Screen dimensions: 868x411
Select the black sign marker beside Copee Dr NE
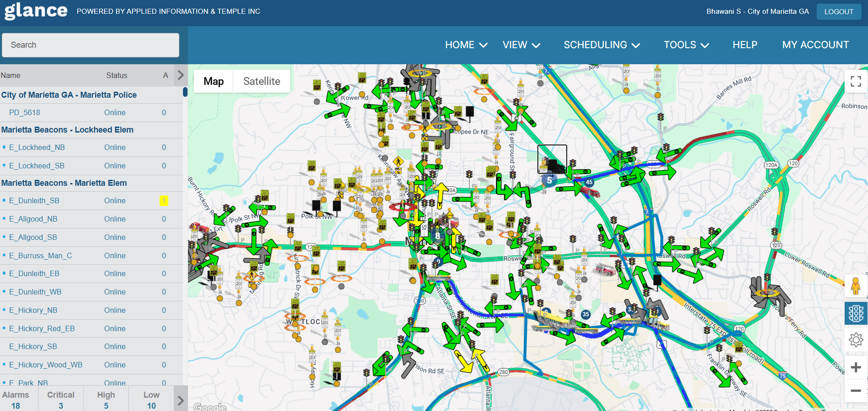[x=470, y=111]
